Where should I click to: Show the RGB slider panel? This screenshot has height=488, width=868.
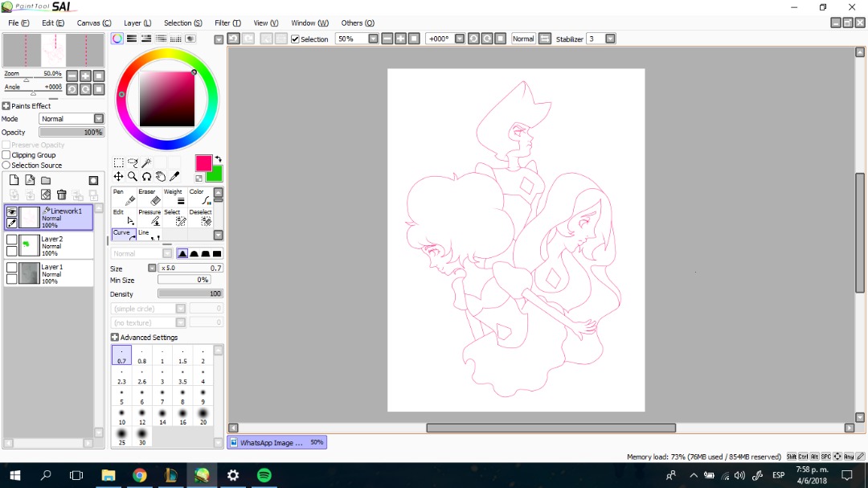click(132, 39)
